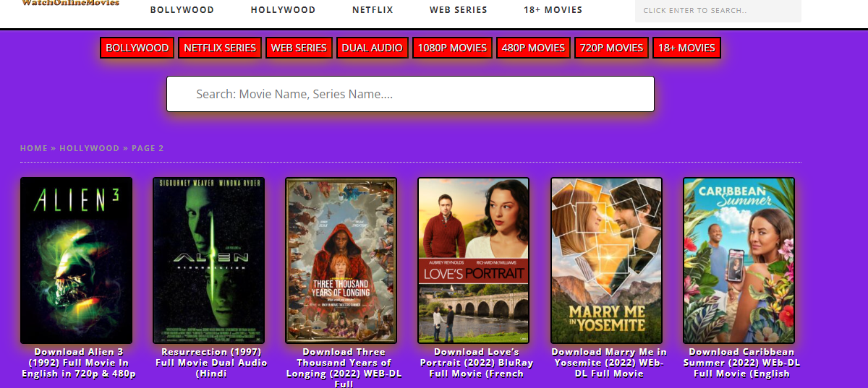Screen dimensions: 868x388
Task: Open 'Download Three Thousand Years of Longing' link
Action: pos(344,368)
